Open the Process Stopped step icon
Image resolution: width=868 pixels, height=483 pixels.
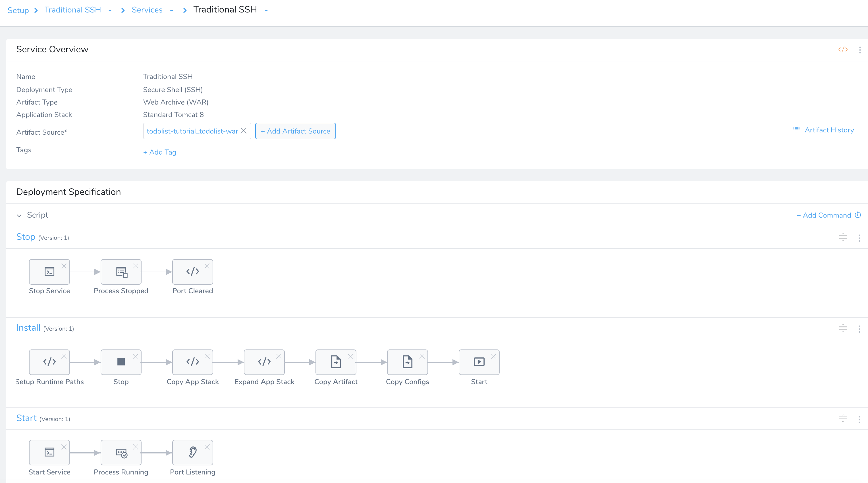[121, 272]
